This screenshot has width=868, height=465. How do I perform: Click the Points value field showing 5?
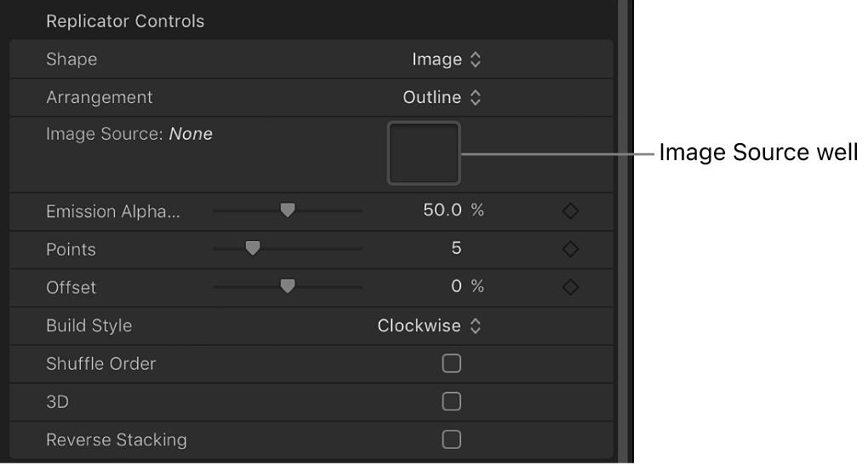pyautogui.click(x=456, y=250)
